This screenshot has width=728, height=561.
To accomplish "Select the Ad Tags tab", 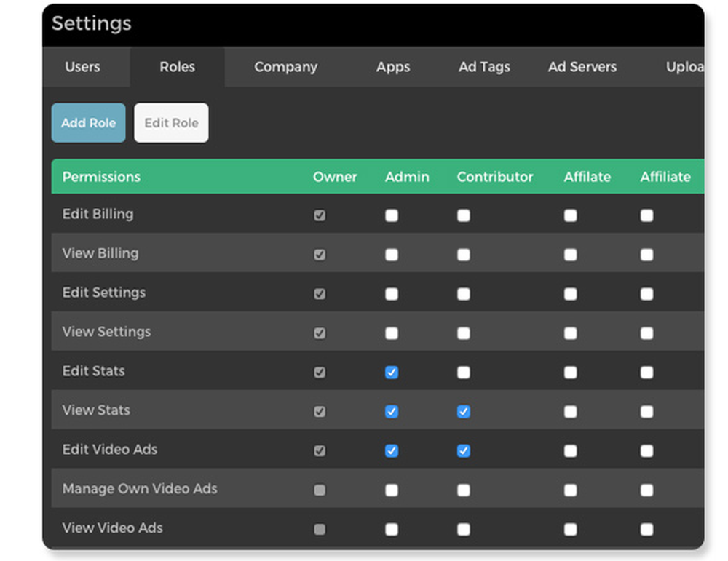I will (x=484, y=67).
